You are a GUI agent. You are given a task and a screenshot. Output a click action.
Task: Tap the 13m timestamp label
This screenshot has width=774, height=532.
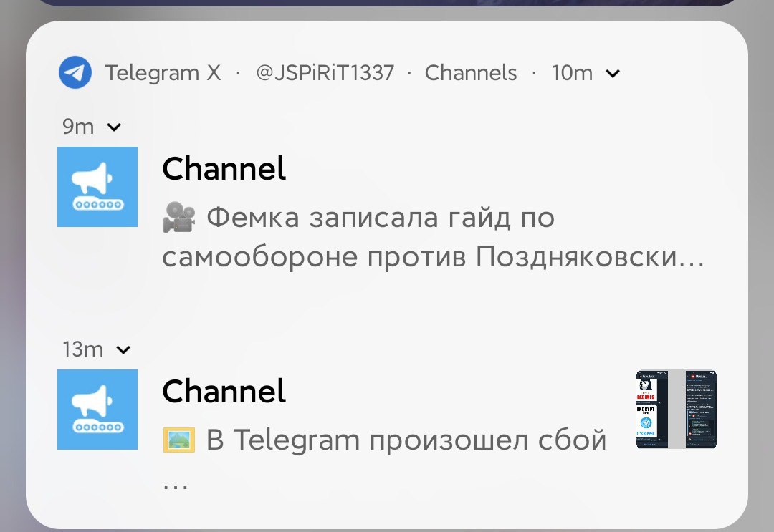point(82,349)
